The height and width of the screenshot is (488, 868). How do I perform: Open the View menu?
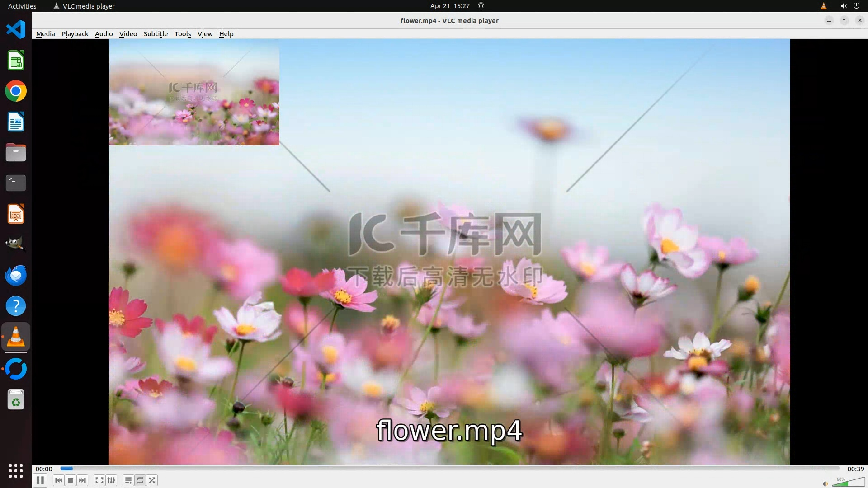[x=205, y=34]
